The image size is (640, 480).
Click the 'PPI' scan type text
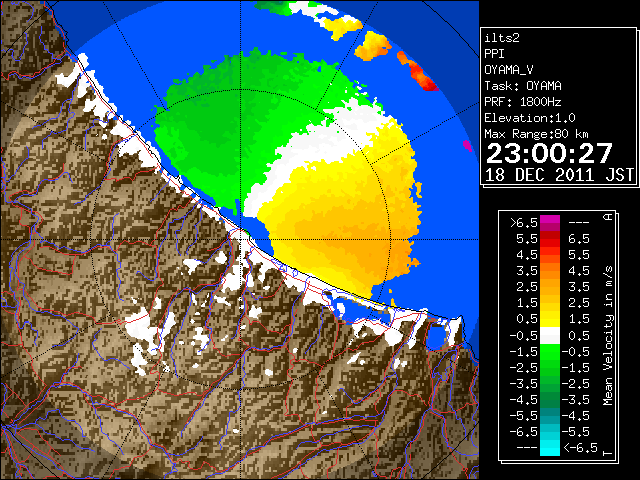(494, 54)
